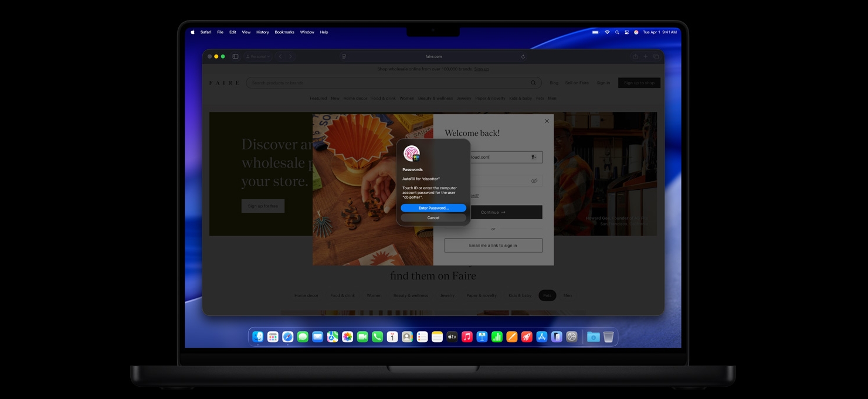Open System Settings in the Dock
Image resolution: width=868 pixels, height=399 pixels.
click(x=572, y=337)
